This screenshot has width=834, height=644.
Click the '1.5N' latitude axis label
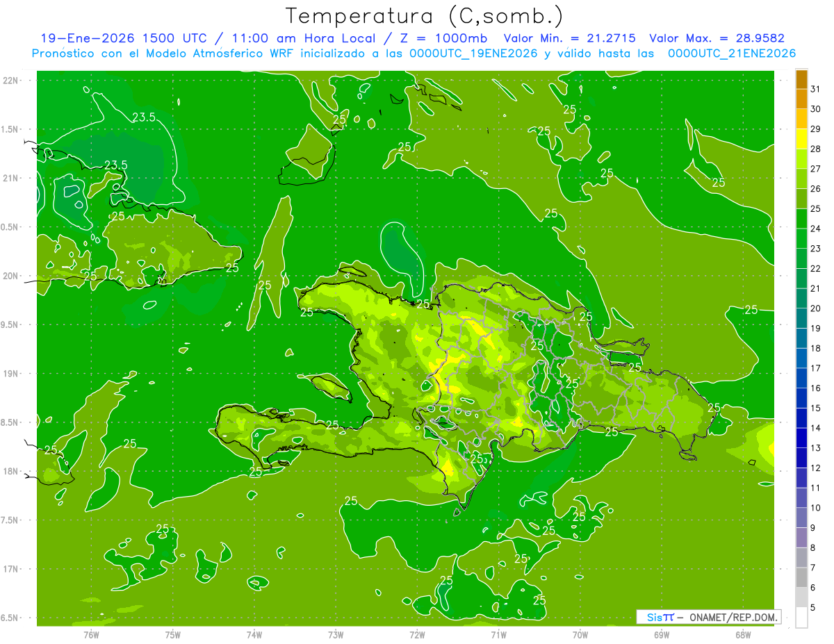pyautogui.click(x=10, y=129)
